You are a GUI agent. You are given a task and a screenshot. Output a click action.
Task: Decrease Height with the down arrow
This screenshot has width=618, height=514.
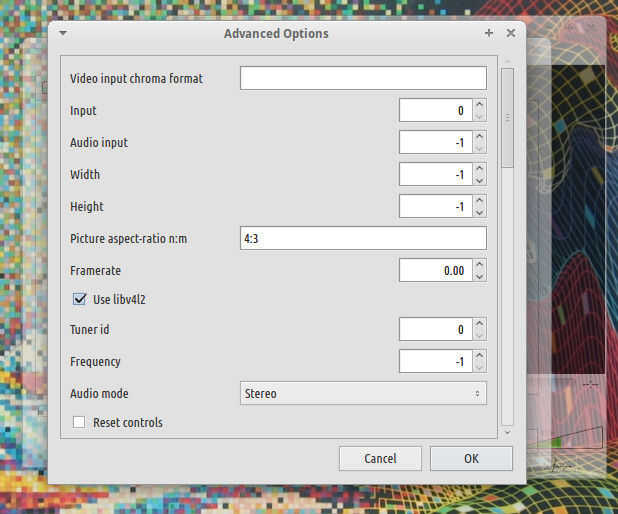(479, 212)
